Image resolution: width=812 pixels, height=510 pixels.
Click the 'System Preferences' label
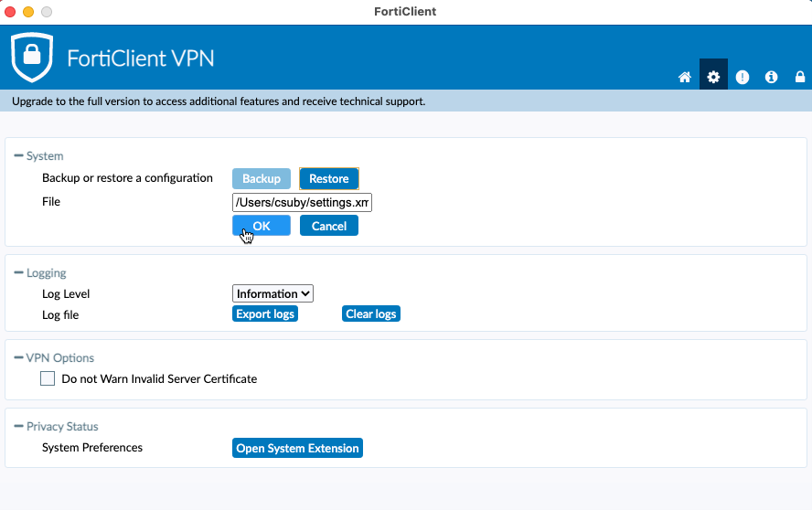point(92,447)
